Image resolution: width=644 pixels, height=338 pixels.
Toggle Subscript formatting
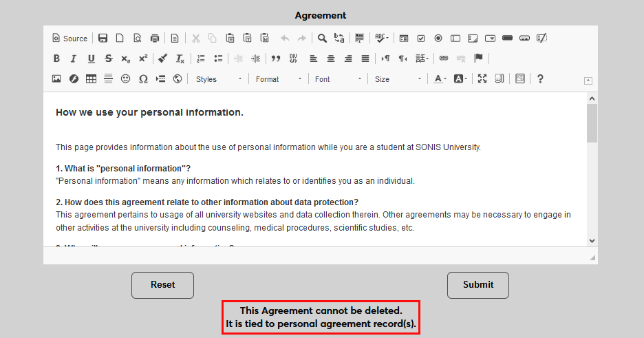[126, 59]
